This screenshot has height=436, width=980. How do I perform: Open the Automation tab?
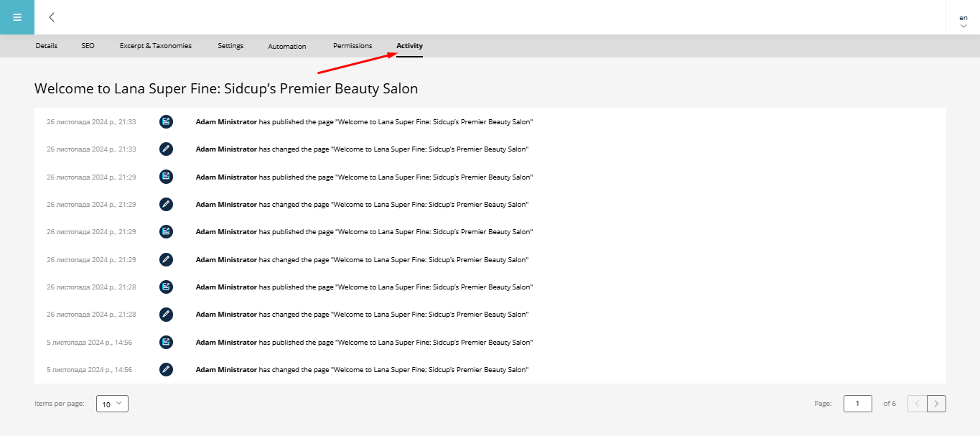coord(287,47)
